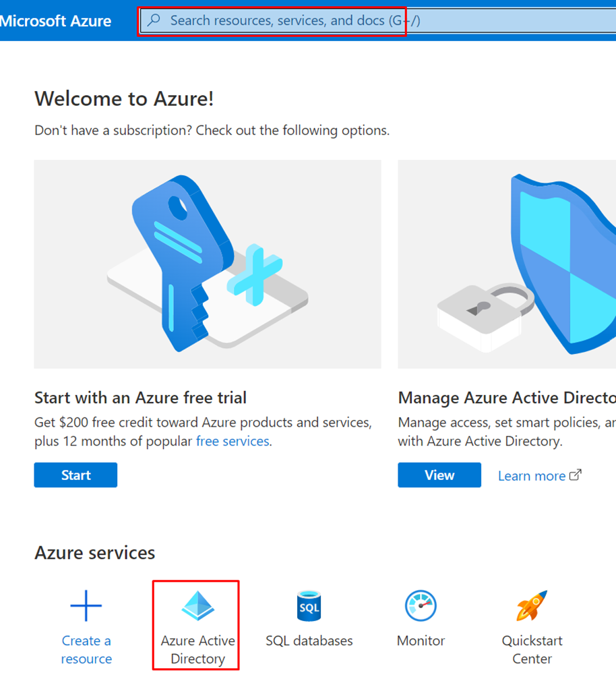
Task: Click the search magnifier icon
Action: (x=154, y=20)
